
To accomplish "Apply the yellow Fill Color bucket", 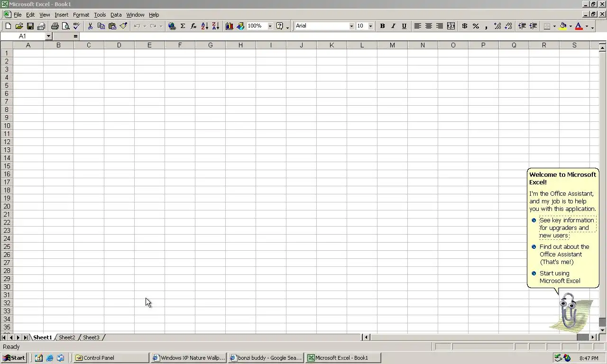I will click(x=563, y=26).
